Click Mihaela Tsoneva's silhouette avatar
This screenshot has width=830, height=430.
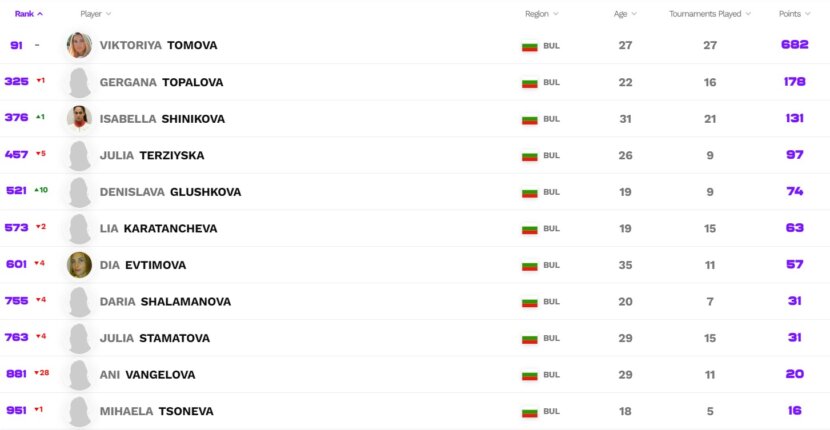79,411
